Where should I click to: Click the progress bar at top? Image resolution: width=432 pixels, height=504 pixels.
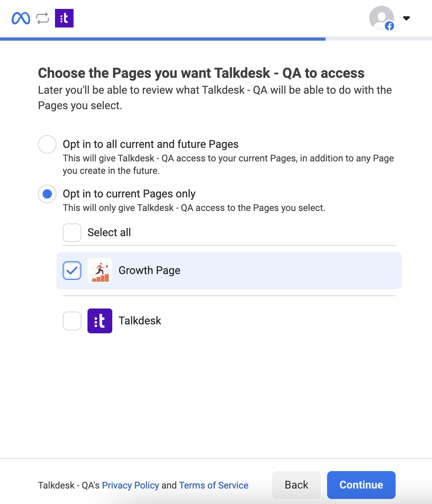pyautogui.click(x=216, y=39)
